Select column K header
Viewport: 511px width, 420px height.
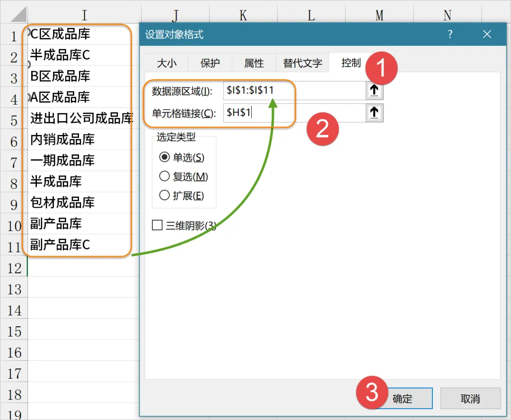(x=243, y=15)
